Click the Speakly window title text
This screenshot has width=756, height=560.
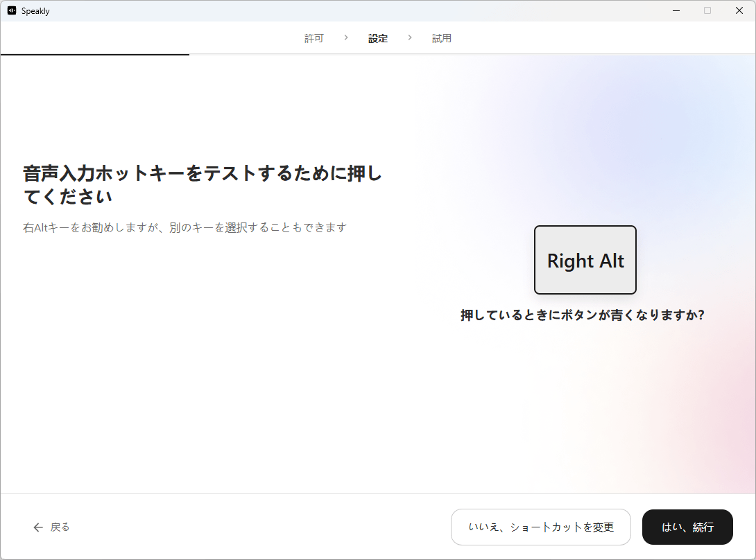point(35,11)
